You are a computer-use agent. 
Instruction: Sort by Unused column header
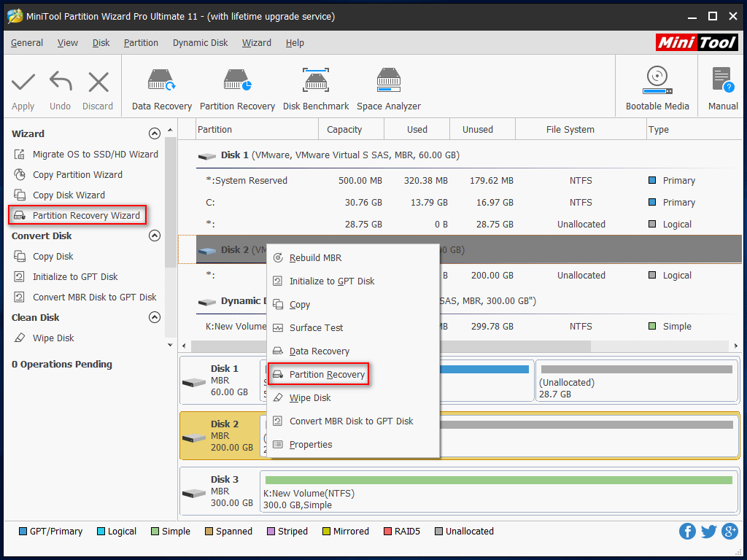(483, 130)
